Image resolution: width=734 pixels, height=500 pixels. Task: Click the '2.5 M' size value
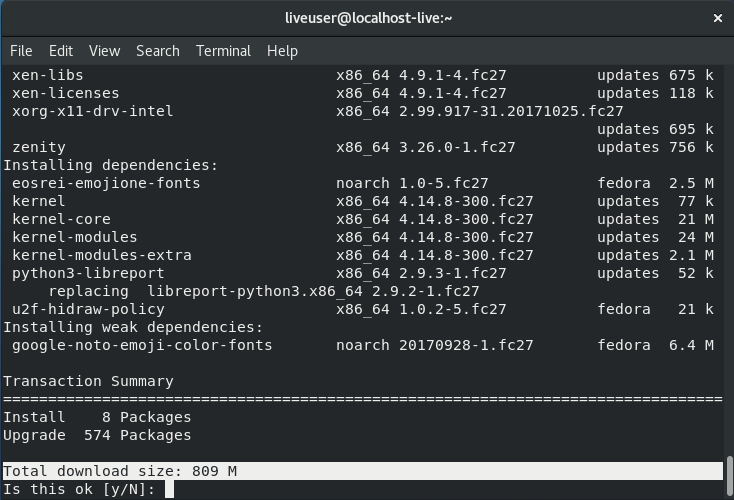click(x=691, y=183)
